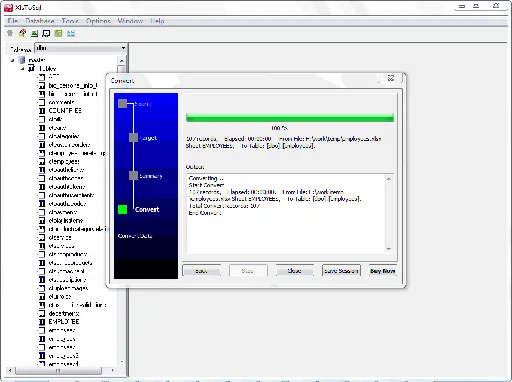This screenshot has width=512, height=382.
Task: Click the 100 % progress label
Action: point(279,128)
